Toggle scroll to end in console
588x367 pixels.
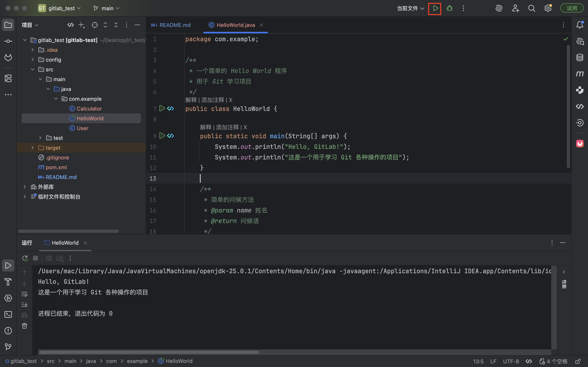[x=24, y=304]
